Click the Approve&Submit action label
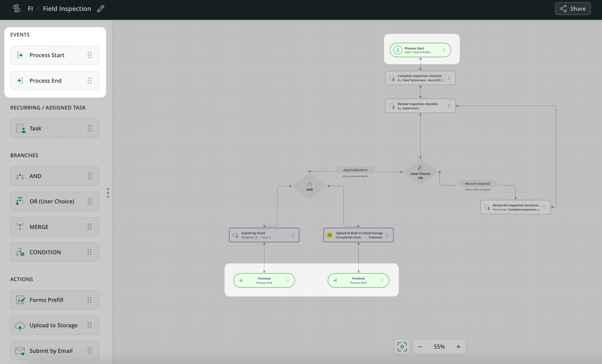Screen dimensions: 602x364 click(355, 170)
